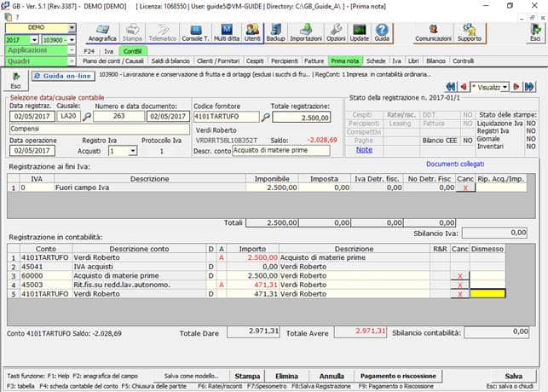Click the Compensi description field
Image resolution: width=548 pixels, height=392 pixels.
click(100, 129)
